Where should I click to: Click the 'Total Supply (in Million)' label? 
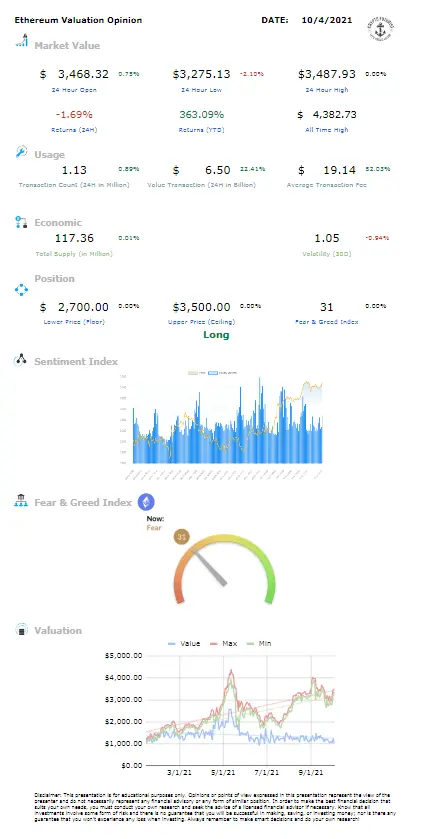[74, 254]
